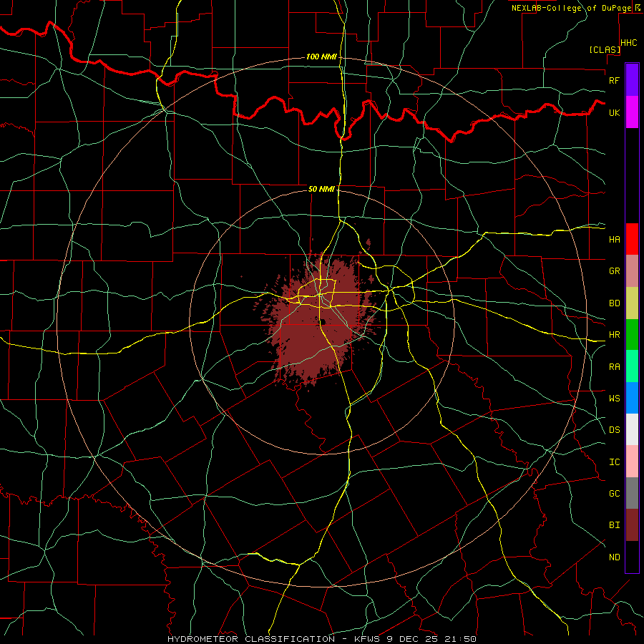Click the BD yellow legend swatch
Screen dimensions: 644x644
[x=632, y=303]
